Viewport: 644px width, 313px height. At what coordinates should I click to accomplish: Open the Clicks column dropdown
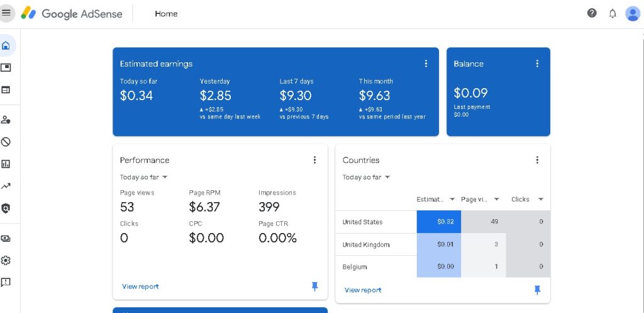coord(541,200)
